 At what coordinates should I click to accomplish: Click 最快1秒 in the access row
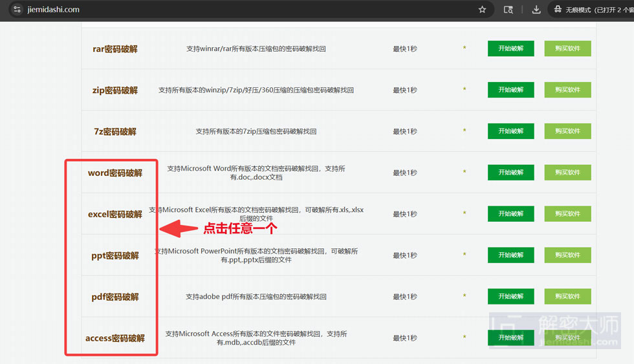405,338
